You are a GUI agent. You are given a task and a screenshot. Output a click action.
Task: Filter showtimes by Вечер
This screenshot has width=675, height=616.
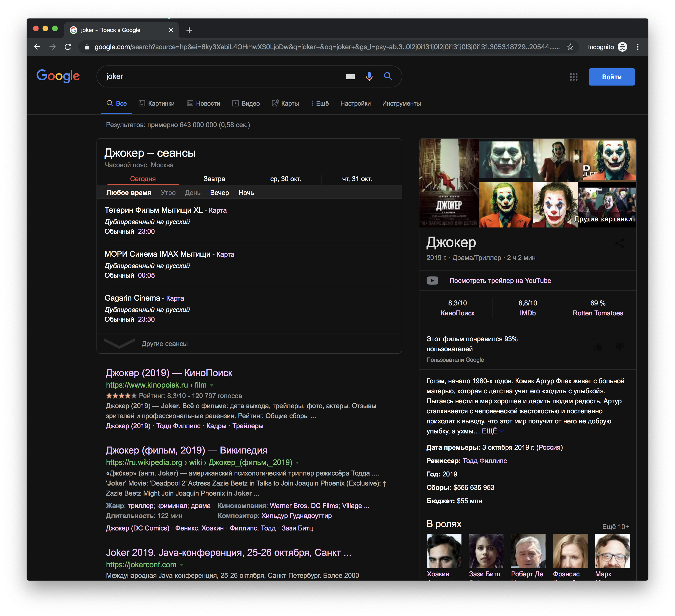point(219,193)
